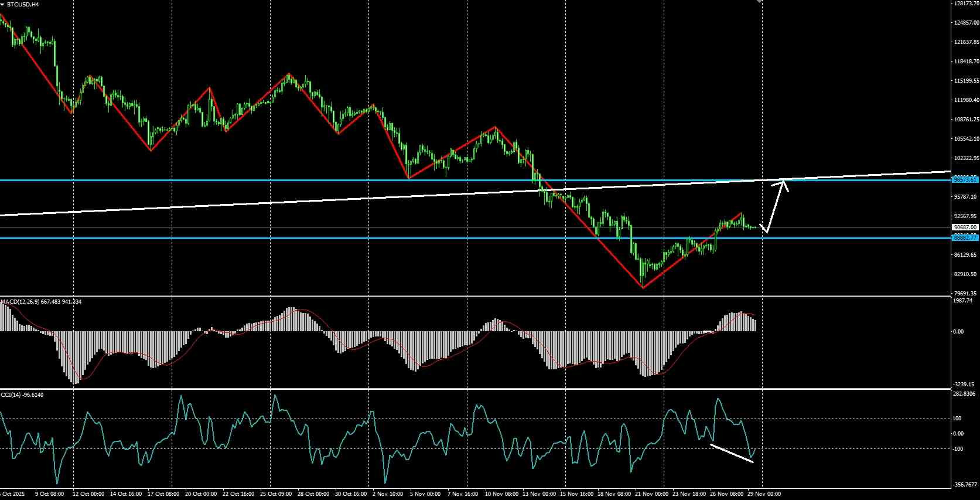Click MACD scale value 1987.74
This screenshot has width=980, height=500.
click(x=962, y=300)
